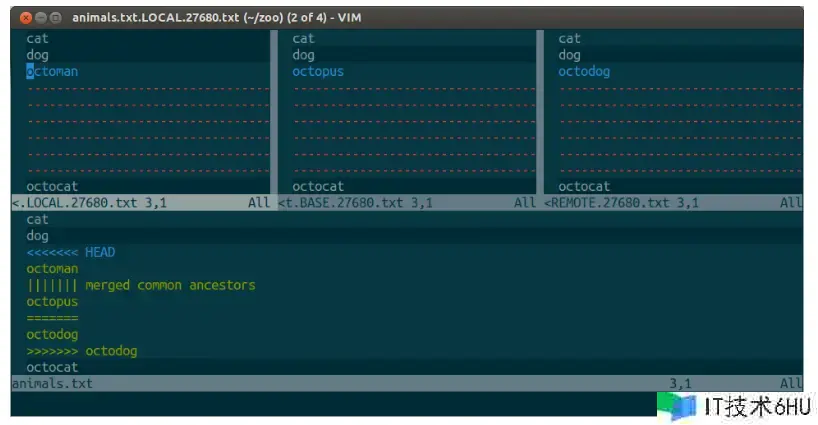
Task: Select the BASE.27680.txt status bar
Action: (407, 203)
